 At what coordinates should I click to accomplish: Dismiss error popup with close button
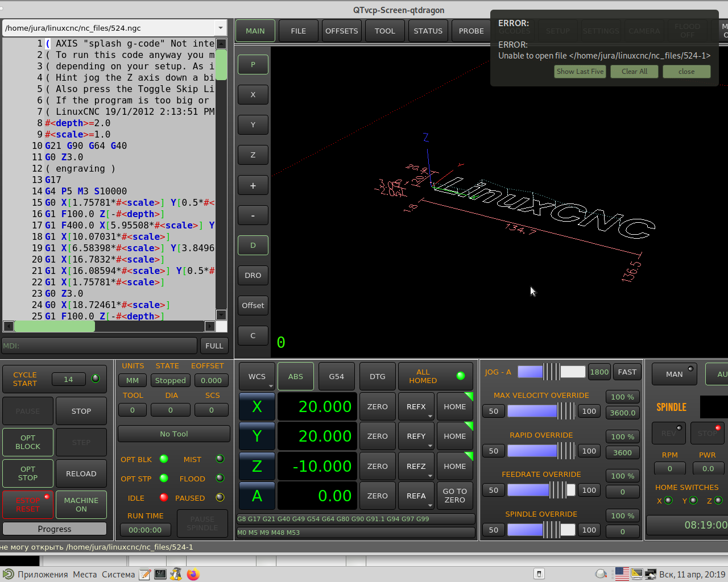click(x=686, y=72)
